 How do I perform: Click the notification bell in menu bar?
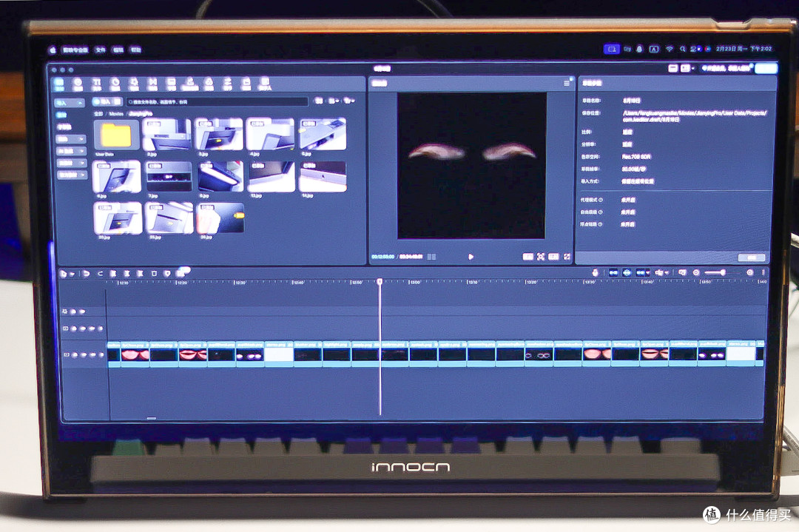pyautogui.click(x=639, y=49)
